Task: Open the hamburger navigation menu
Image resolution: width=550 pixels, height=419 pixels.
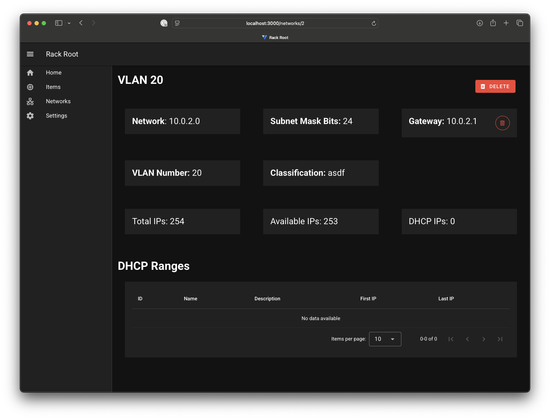Action: coord(30,54)
